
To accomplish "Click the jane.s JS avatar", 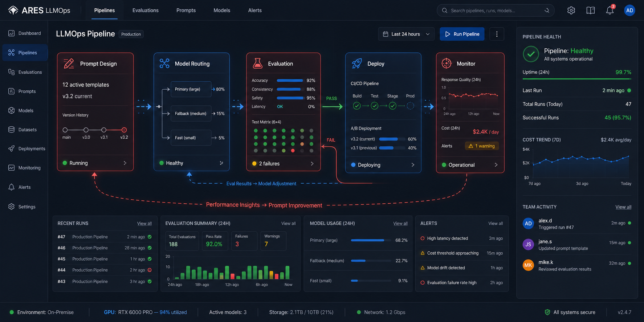I will click(x=528, y=244).
